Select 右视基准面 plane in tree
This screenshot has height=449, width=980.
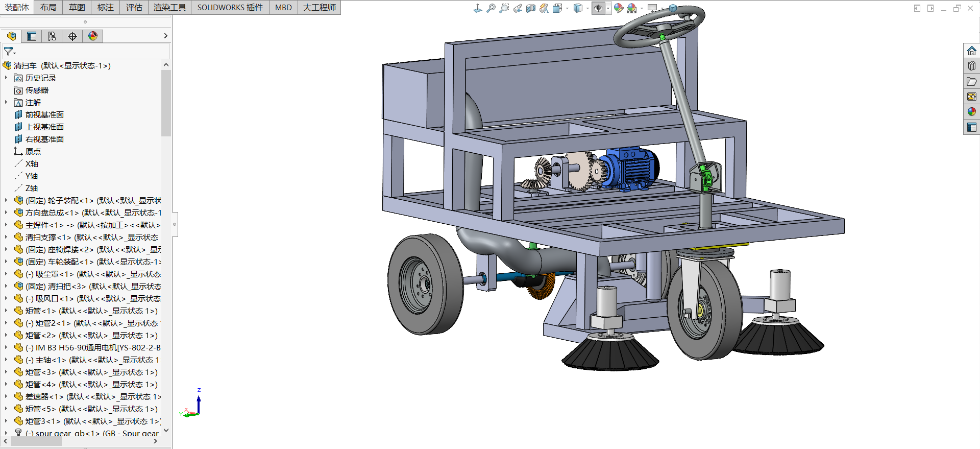39,139
